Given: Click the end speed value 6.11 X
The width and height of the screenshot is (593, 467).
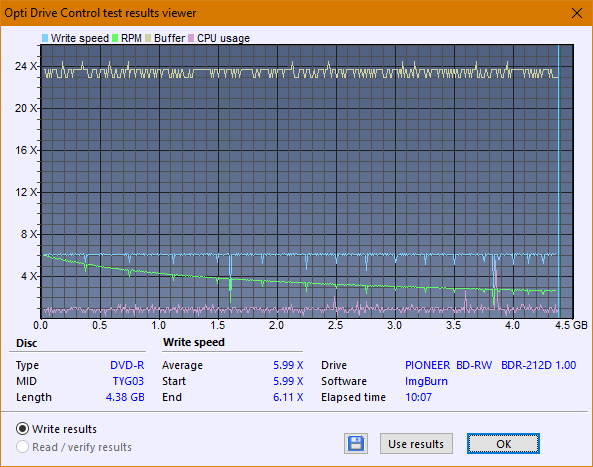Looking at the screenshot, I should [288, 397].
